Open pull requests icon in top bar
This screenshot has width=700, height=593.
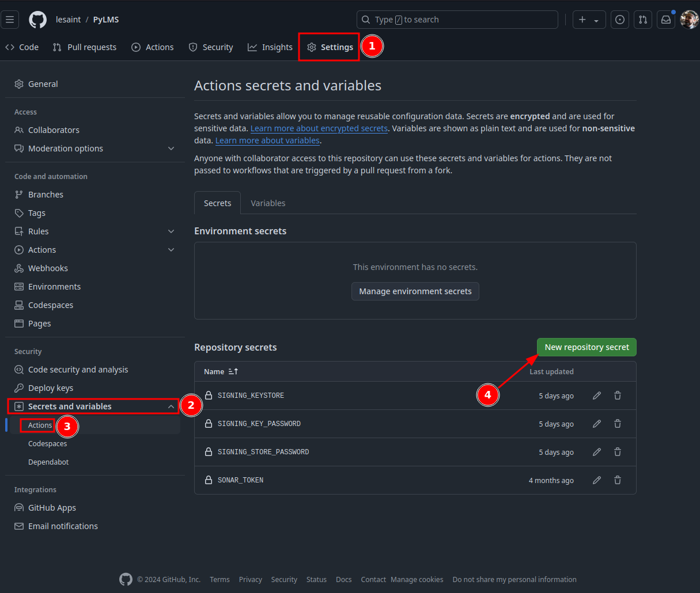(643, 20)
